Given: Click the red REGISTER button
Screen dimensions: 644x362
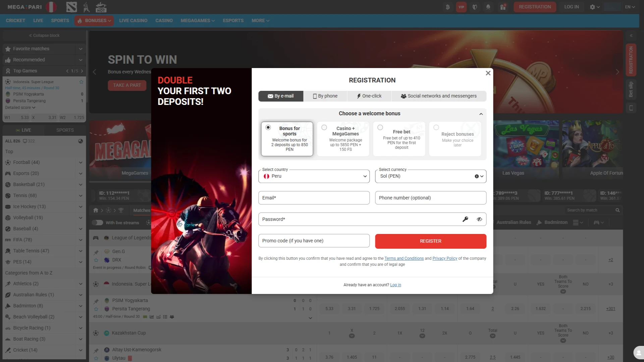Looking at the screenshot, I should click(431, 241).
